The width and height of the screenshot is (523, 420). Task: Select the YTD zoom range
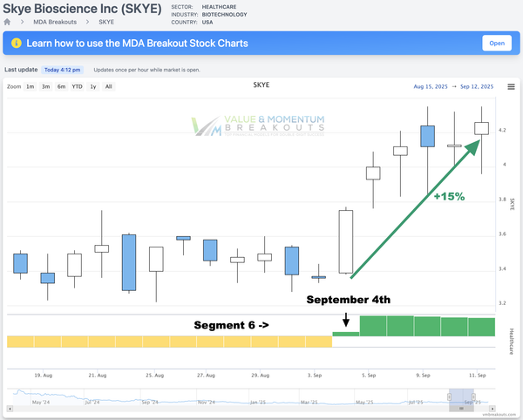[77, 87]
